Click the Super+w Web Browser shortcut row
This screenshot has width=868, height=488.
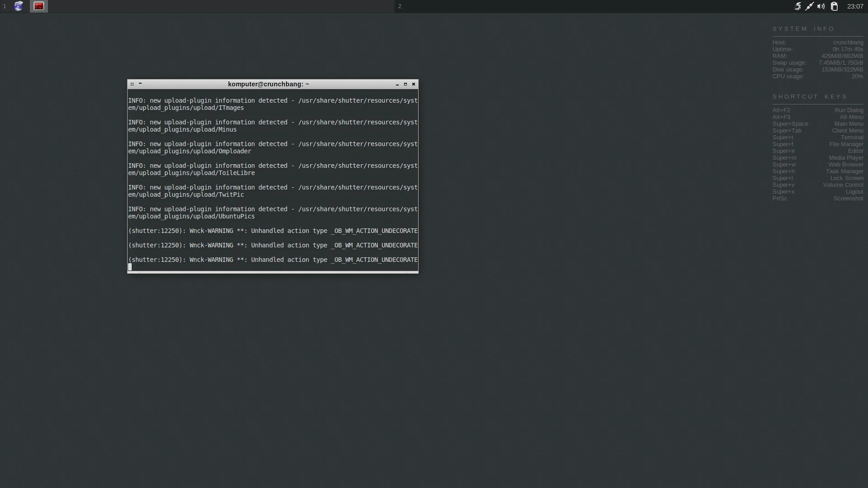click(x=818, y=165)
